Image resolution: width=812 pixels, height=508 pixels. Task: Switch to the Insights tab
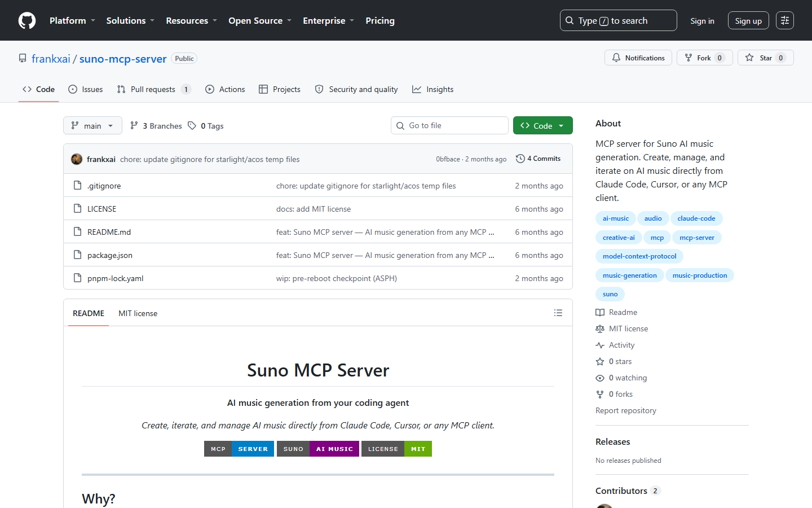point(433,89)
